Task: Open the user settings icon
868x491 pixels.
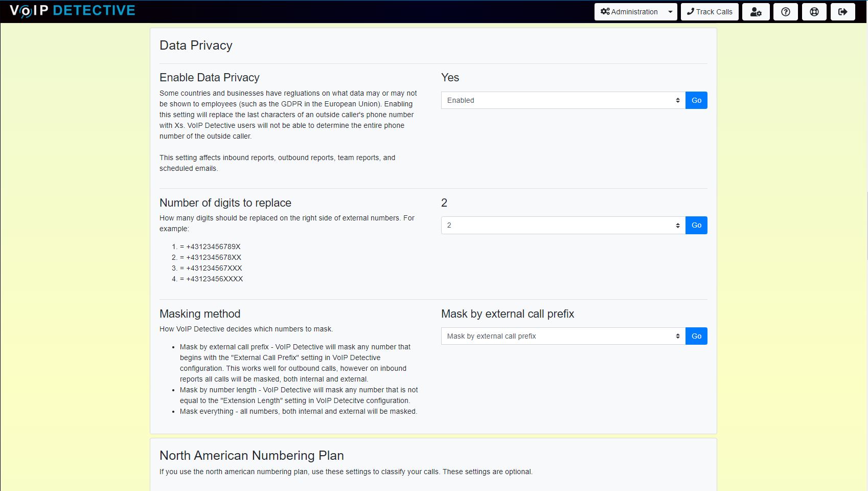Action: tap(756, 12)
